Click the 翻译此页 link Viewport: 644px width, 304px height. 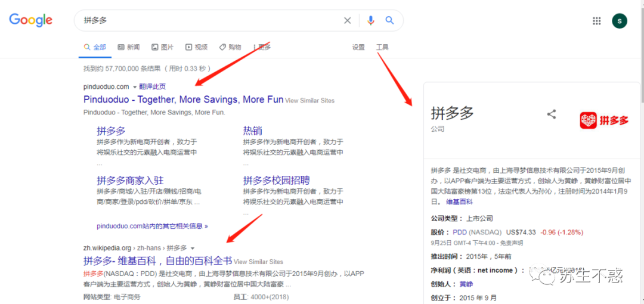click(153, 86)
